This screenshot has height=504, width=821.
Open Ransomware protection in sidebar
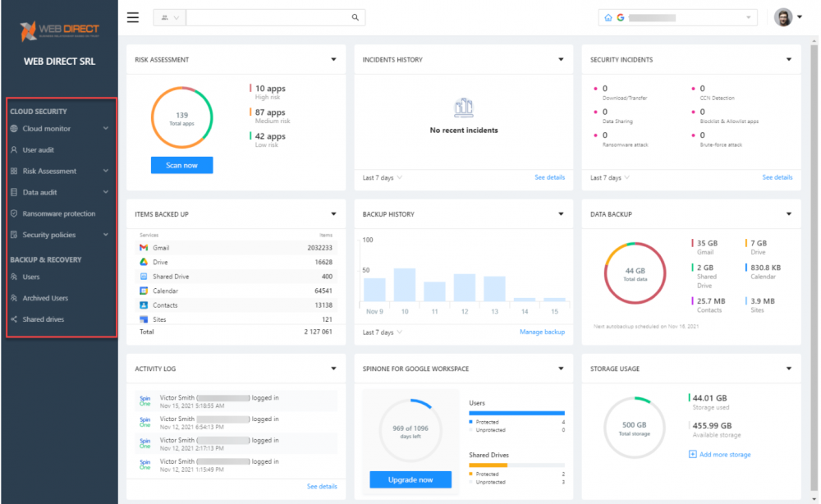[58, 213]
